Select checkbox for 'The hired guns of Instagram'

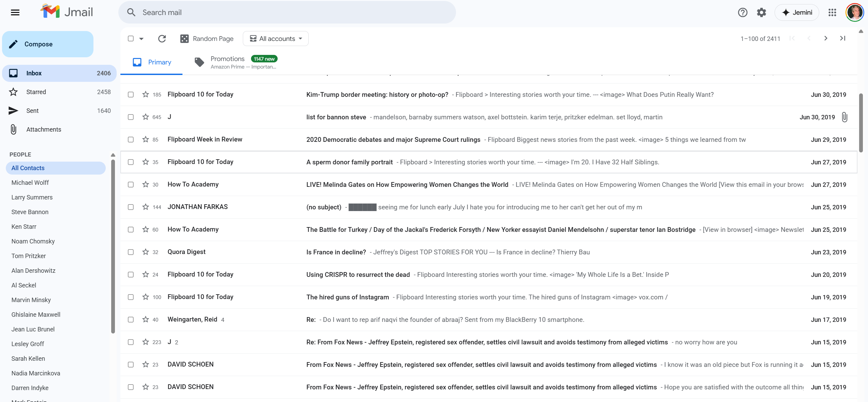[131, 297]
